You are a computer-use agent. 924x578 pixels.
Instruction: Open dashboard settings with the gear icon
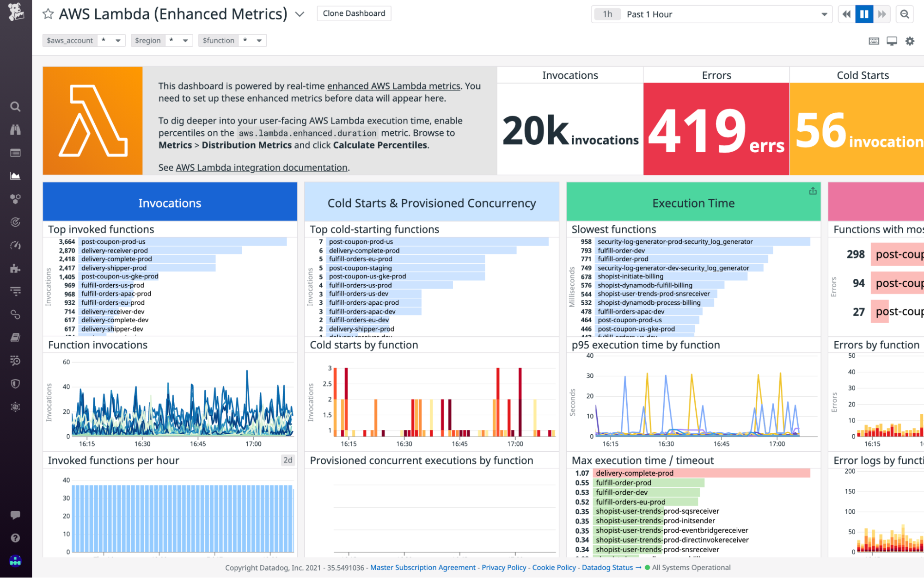pos(909,41)
